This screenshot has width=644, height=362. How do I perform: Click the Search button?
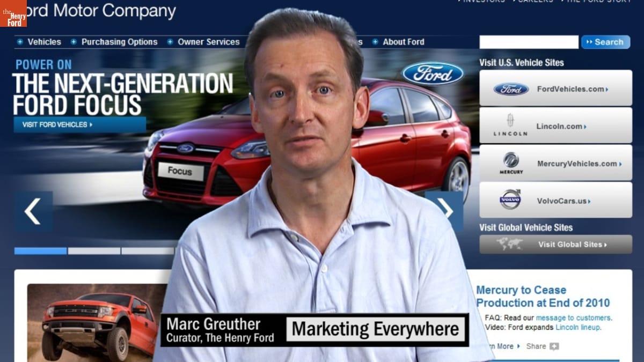(x=605, y=42)
